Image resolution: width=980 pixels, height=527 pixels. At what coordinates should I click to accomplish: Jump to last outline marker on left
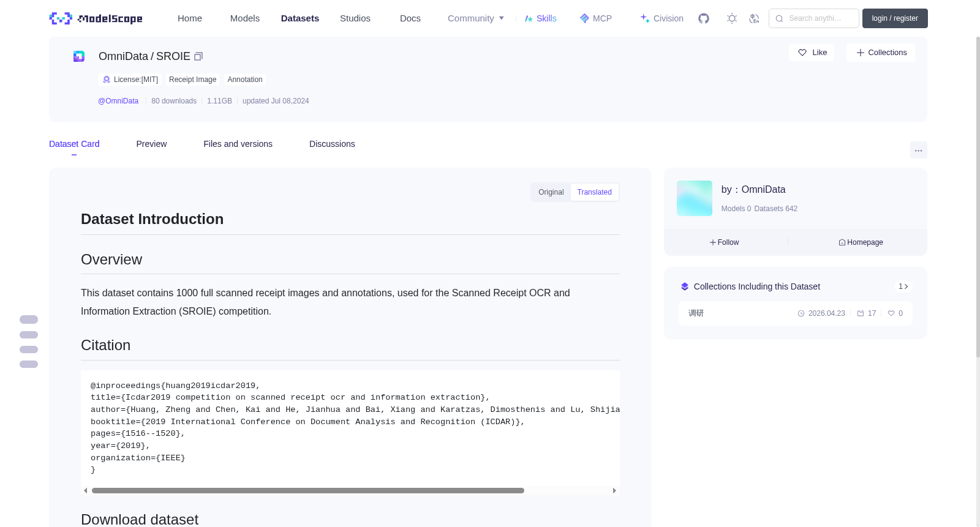[x=29, y=364]
